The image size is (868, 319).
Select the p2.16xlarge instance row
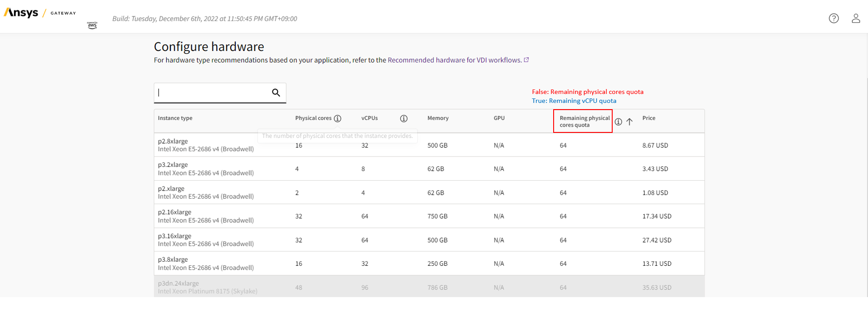pos(429,216)
